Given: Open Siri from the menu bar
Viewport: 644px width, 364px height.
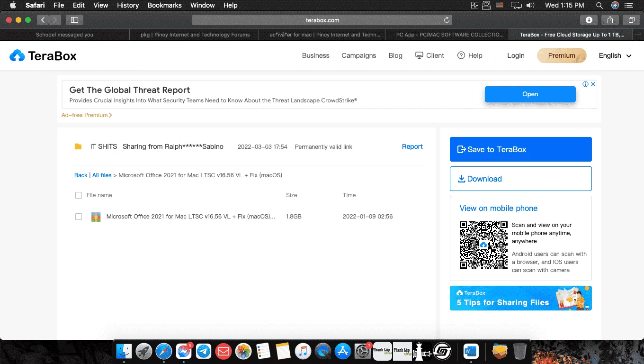Looking at the screenshot, I should (615, 5).
